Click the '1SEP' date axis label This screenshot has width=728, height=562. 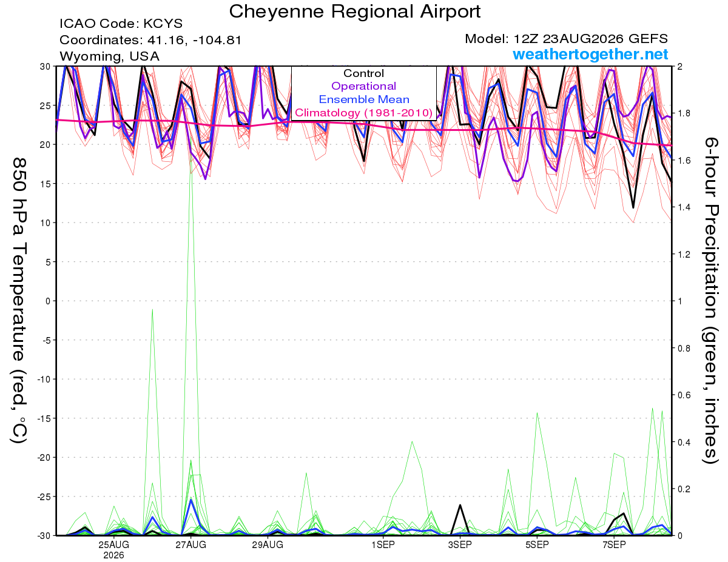[383, 545]
